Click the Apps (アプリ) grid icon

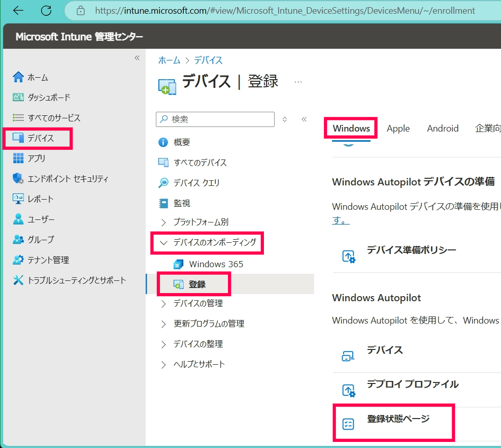pyautogui.click(x=18, y=158)
